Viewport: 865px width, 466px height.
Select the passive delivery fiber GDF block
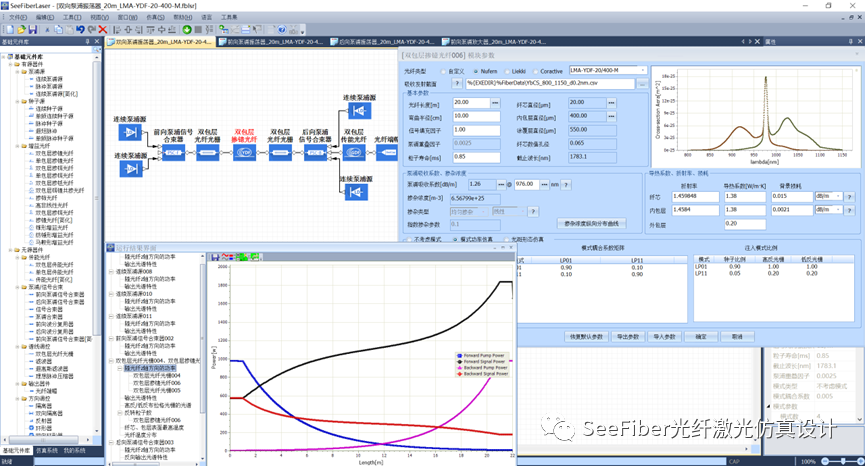353,152
